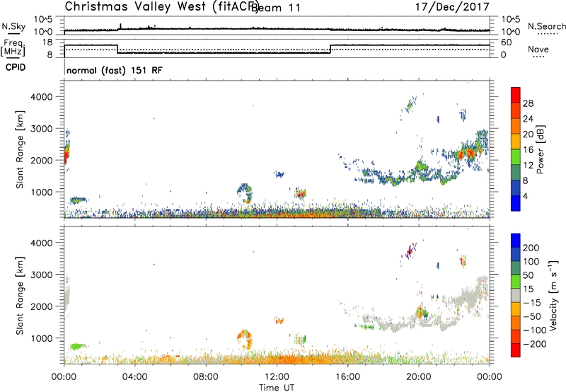Click the 'Power [dB]' colorbar title

540,149
